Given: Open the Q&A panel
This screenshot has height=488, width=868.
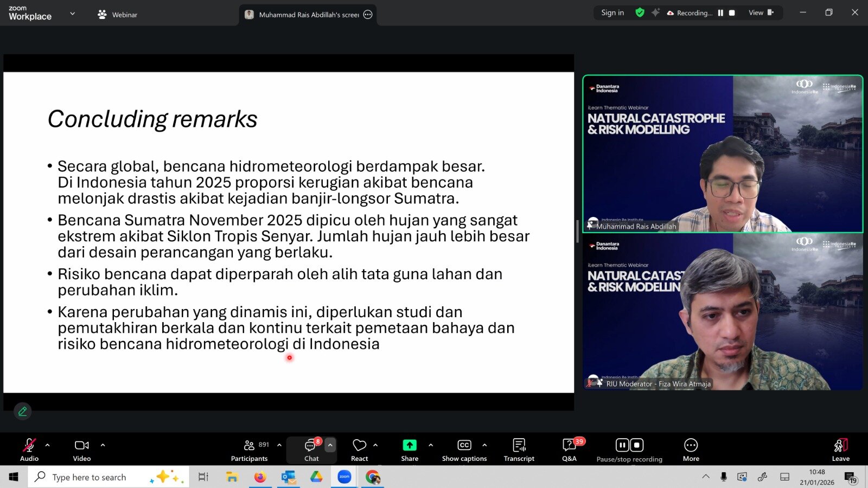Looking at the screenshot, I should click(x=569, y=450).
